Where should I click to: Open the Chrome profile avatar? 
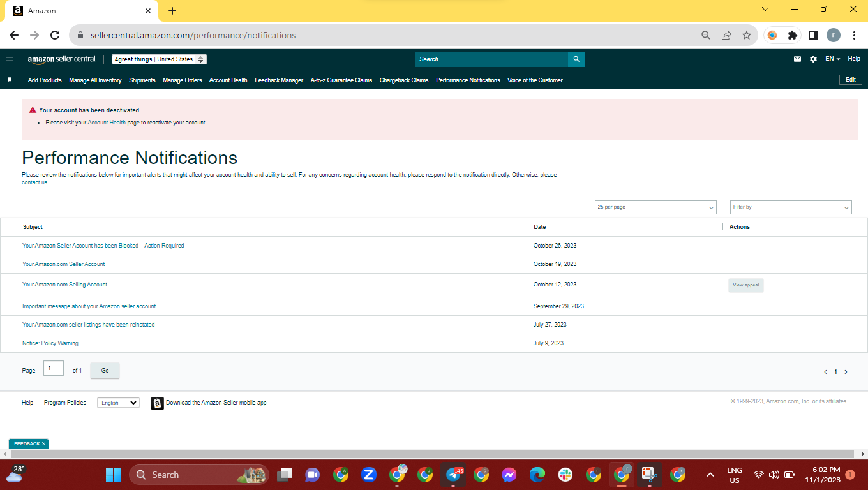point(834,35)
